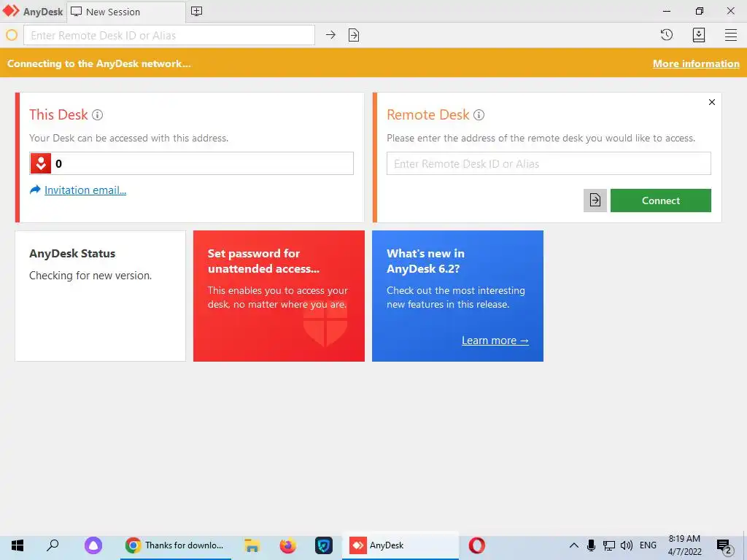
Task: Click the red AnyDesk ID icon
Action: pos(41,163)
